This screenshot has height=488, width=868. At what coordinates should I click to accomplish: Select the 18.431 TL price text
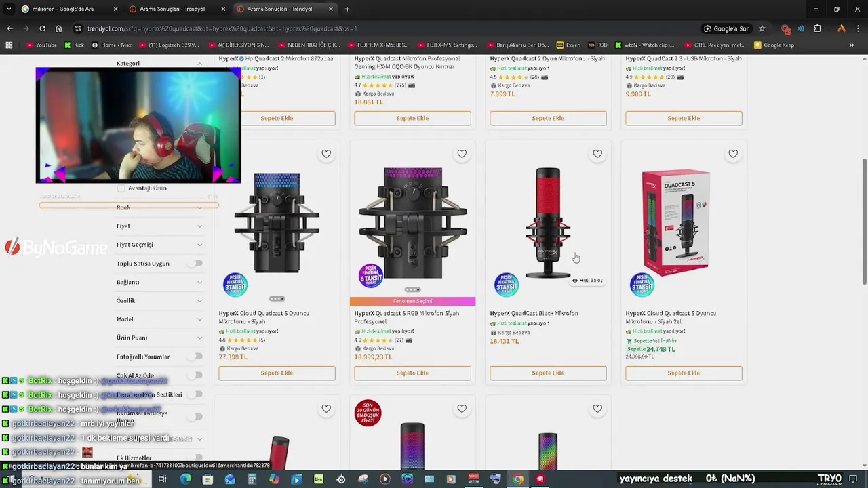505,341
